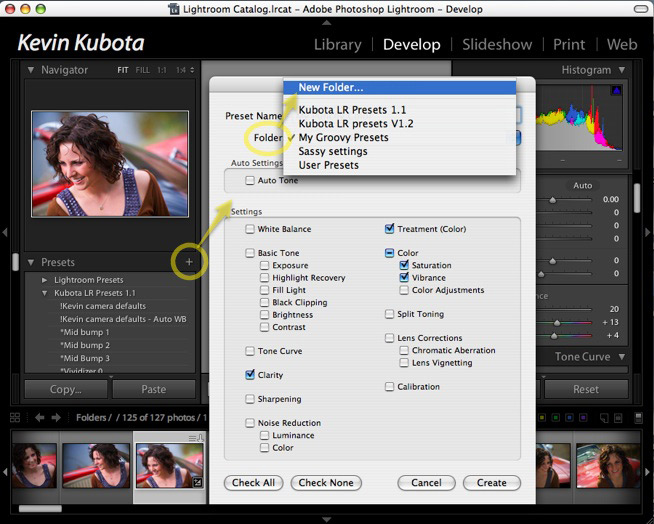The height and width of the screenshot is (524, 654).
Task: Hide right panel using the right edge arrow
Action: (x=649, y=232)
